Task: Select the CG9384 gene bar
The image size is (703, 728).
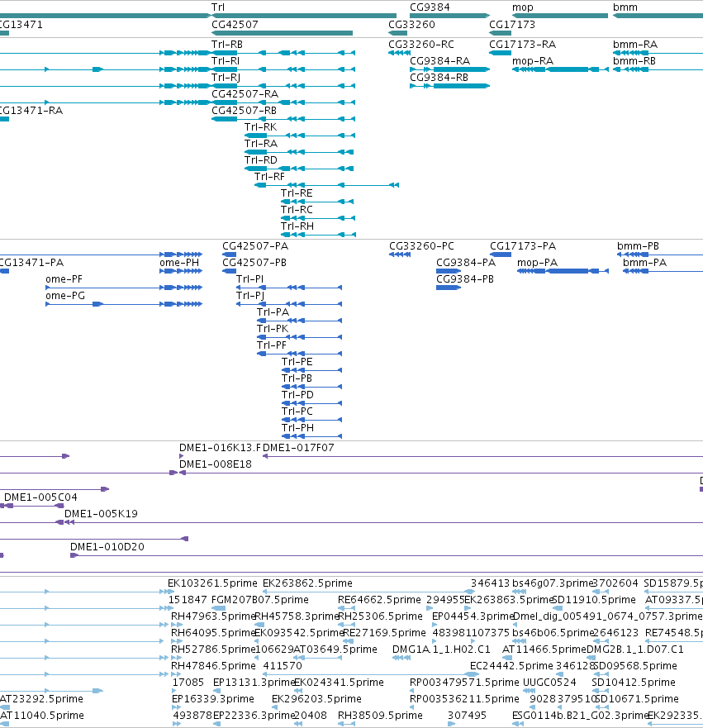Action: pos(449,16)
